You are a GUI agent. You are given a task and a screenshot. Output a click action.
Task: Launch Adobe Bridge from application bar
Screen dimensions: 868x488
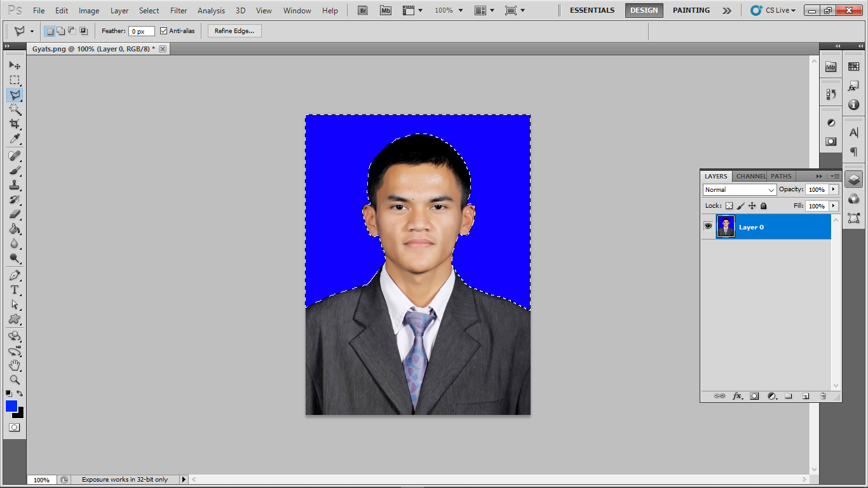pyautogui.click(x=363, y=10)
